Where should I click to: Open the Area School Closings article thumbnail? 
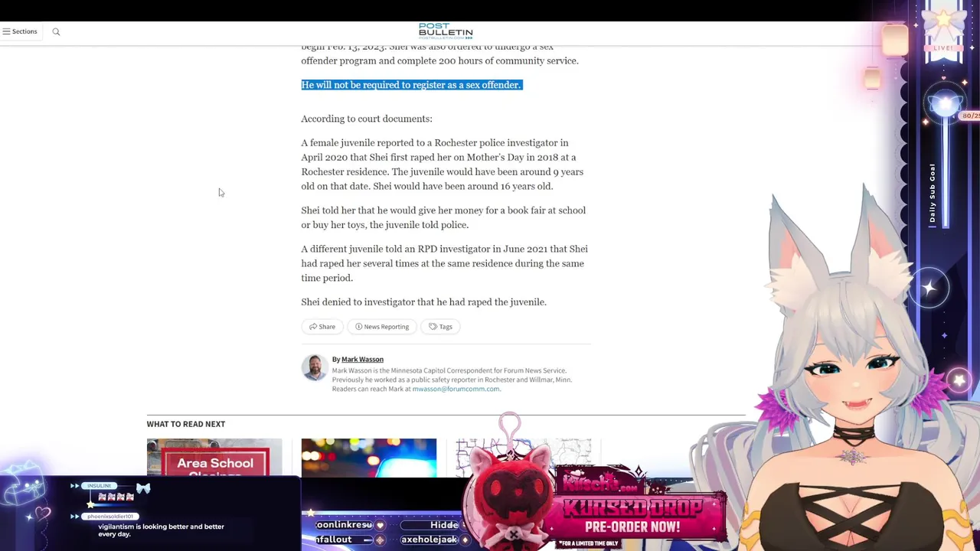[214, 458]
